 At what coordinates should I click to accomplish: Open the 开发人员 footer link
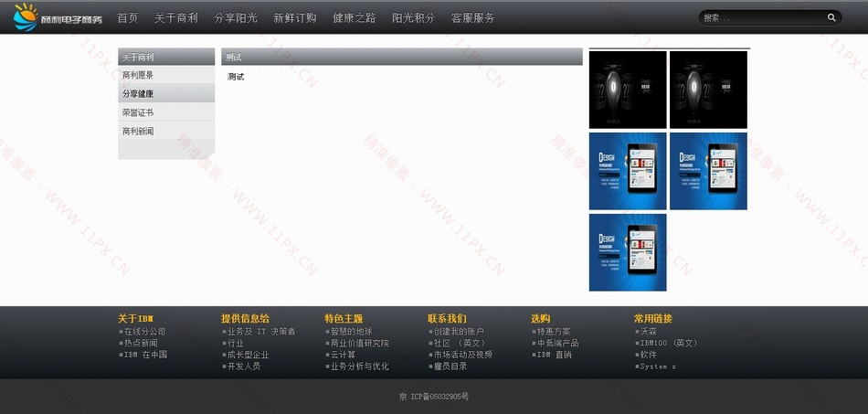[x=244, y=366]
